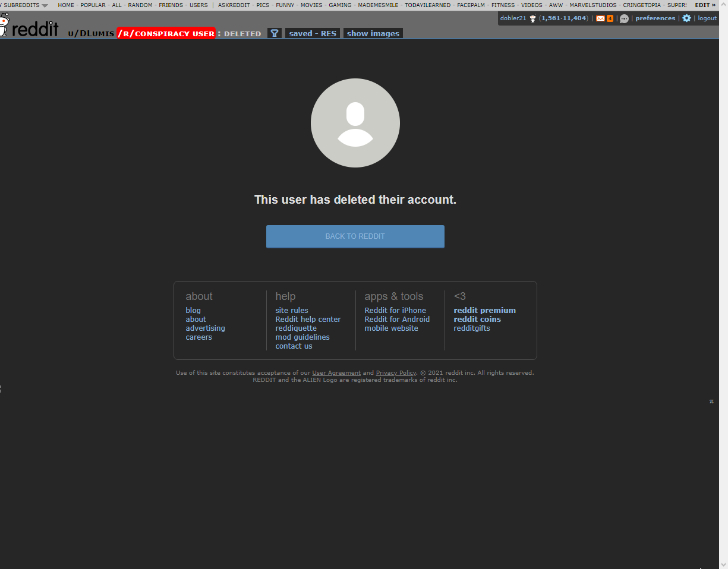Open AWW subreddit shortcut
Screen dimensions: 728x569
(x=556, y=5)
